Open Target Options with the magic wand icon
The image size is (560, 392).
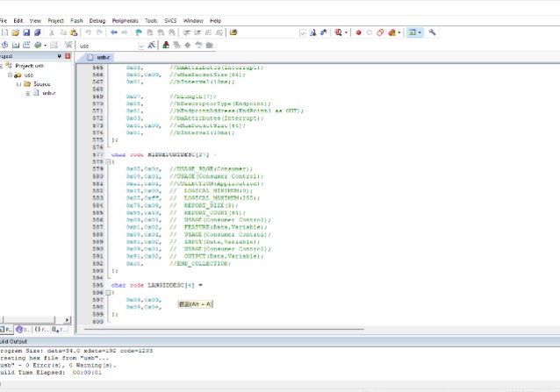[152, 45]
